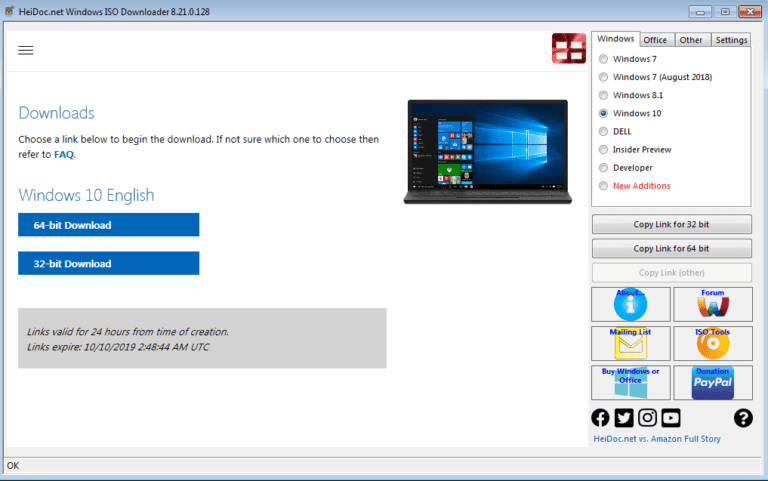
Task: Switch to the Office tab
Action: point(655,40)
